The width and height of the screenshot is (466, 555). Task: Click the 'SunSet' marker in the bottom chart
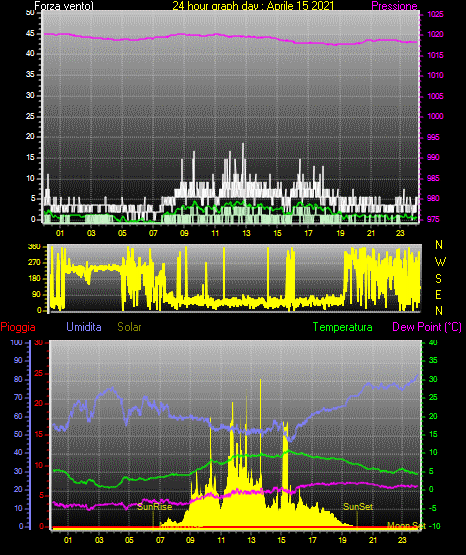358,507
